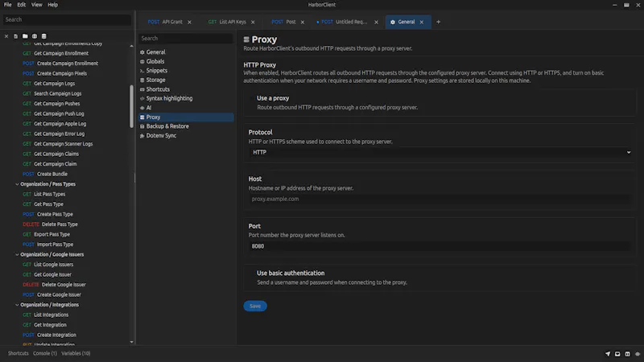Collapse Organization / Pass Types folder

tap(17, 184)
